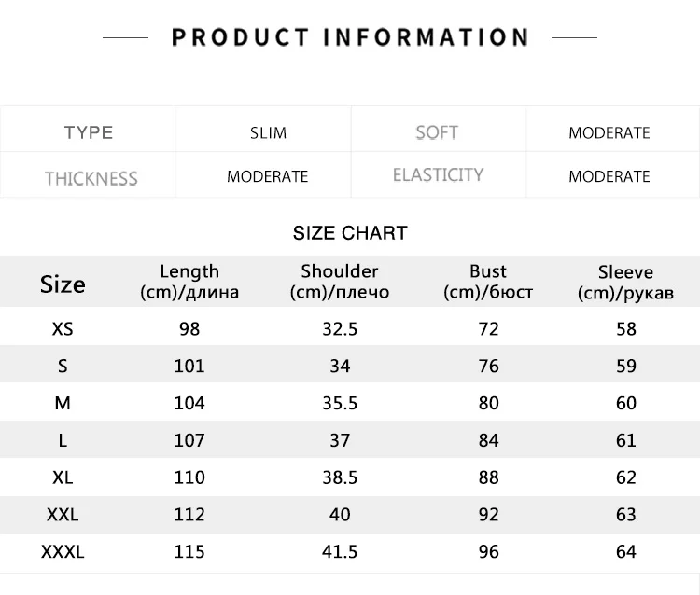The width and height of the screenshot is (700, 595).
Task: Click the Shoulder (cm) column header
Action: tap(340, 282)
